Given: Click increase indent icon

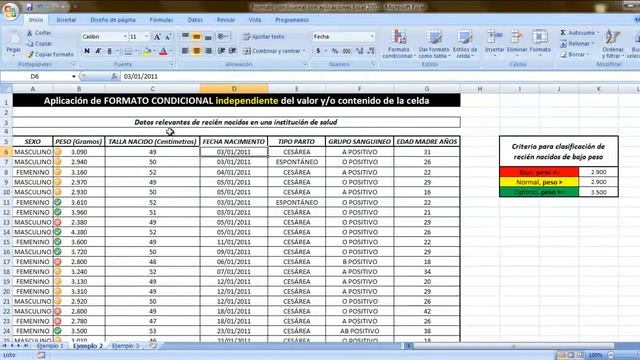Looking at the screenshot, I should point(232,51).
